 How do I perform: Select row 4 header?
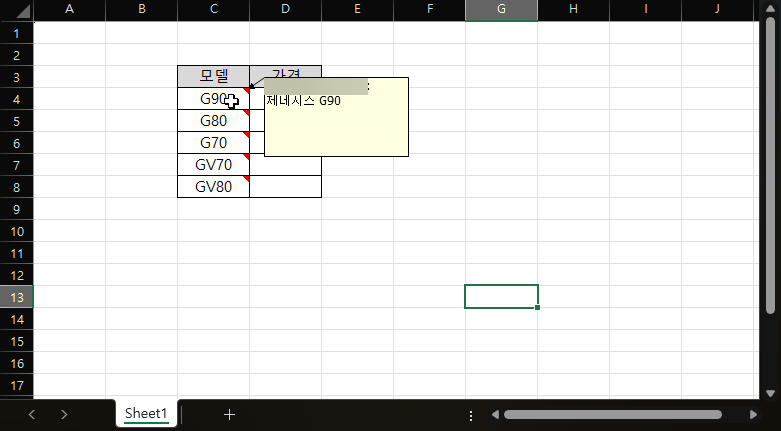[16, 99]
